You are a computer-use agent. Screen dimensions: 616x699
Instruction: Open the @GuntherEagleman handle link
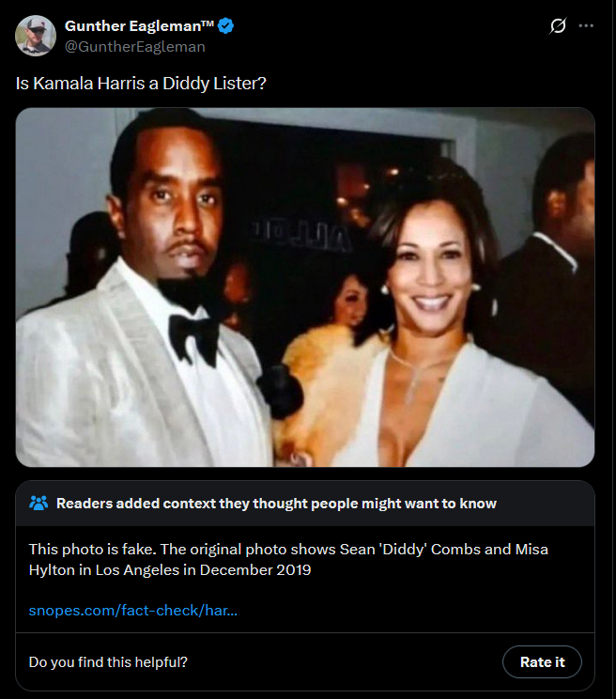point(135,46)
